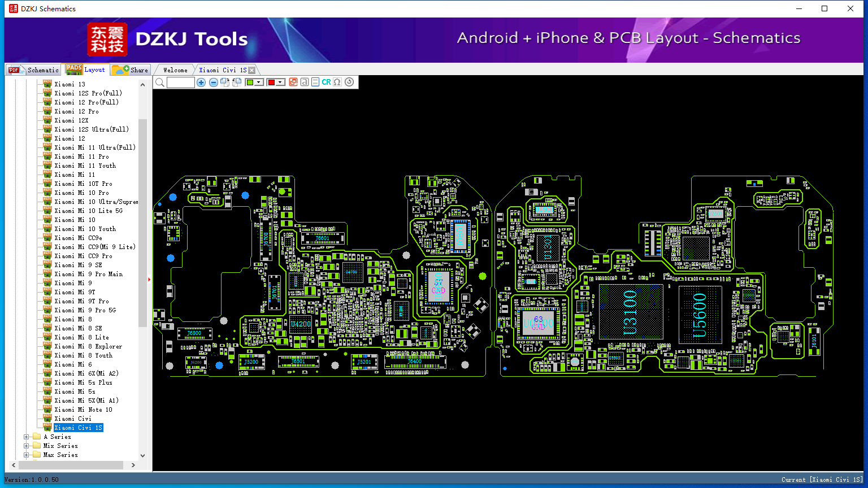The width and height of the screenshot is (868, 488).
Task: Pick the green color swatch
Action: point(250,82)
